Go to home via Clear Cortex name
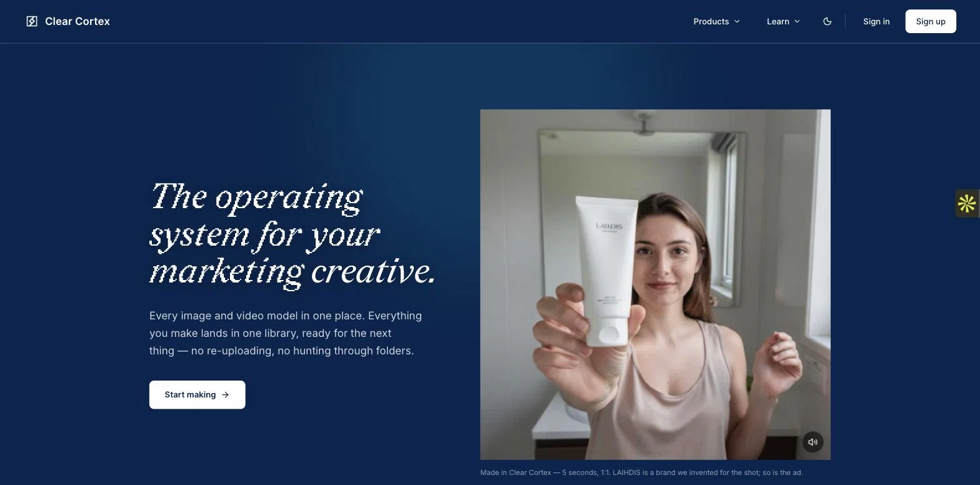 (77, 21)
